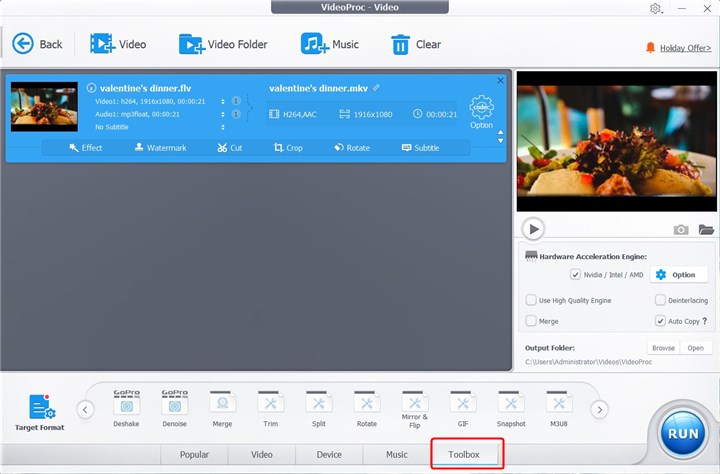Select the Rotate toolbox tool
This screenshot has width=720, height=474.
point(366,408)
